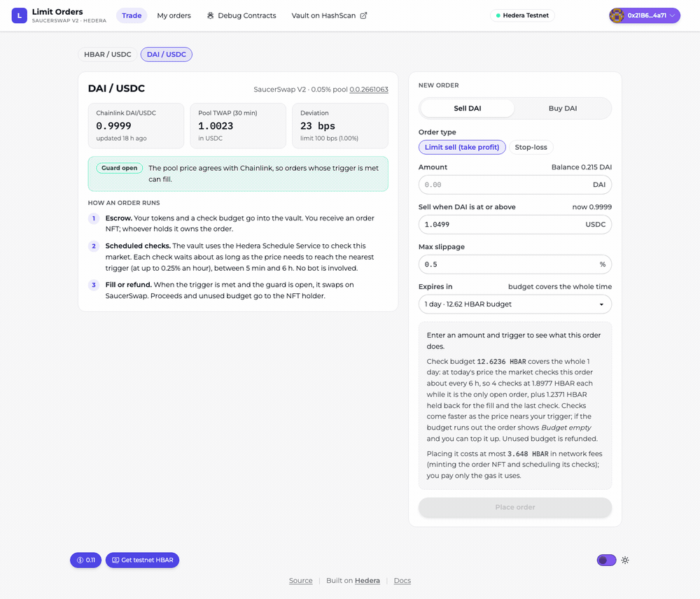
Task: Toggle the dark mode switch
Action: 606,561
